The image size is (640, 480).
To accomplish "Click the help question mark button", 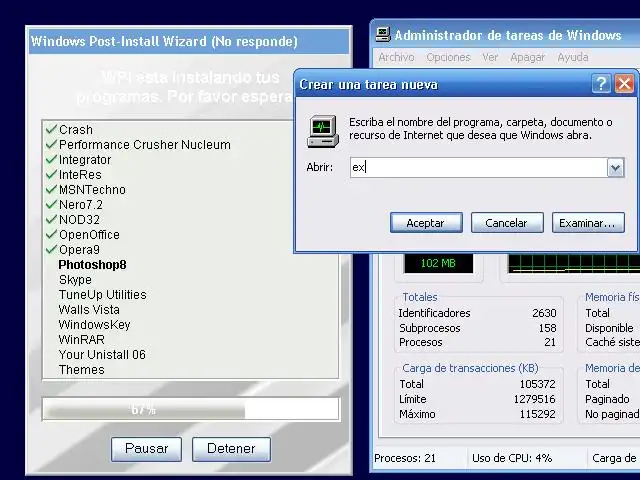I will 601,84.
